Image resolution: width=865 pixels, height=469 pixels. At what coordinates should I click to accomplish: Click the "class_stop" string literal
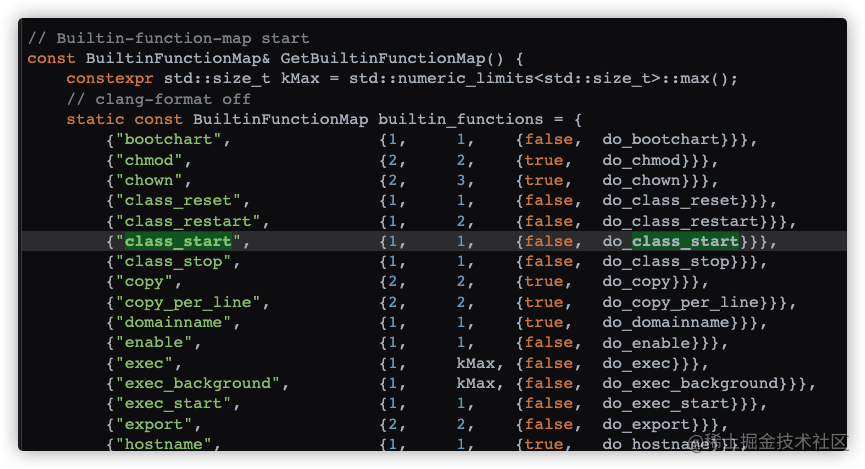[173, 262]
